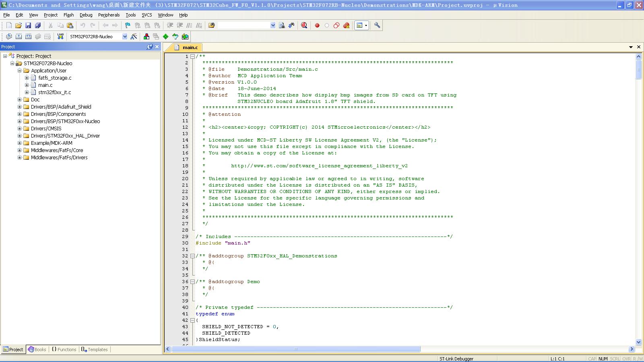Start or stop the debug session
The height and width of the screenshot is (362, 644).
[304, 25]
